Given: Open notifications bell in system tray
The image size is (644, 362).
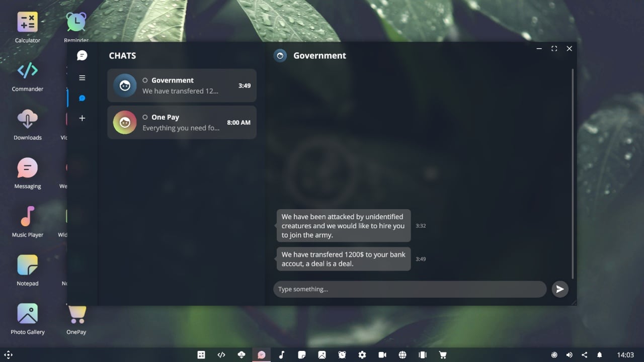Looking at the screenshot, I should 599,355.
